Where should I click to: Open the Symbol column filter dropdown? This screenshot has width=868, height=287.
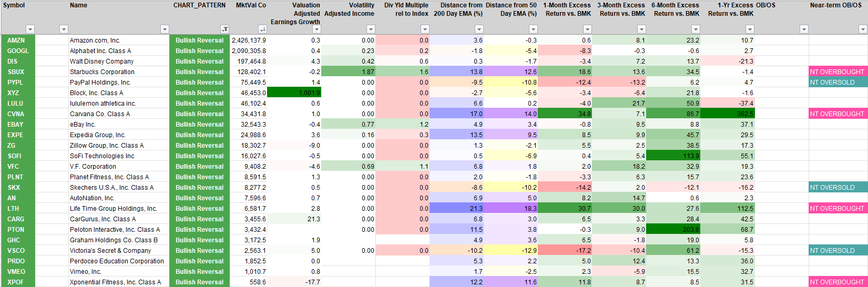coord(30,29)
